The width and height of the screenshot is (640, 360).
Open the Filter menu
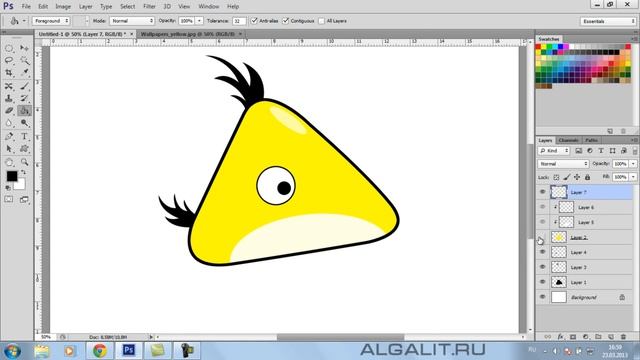tap(149, 7)
